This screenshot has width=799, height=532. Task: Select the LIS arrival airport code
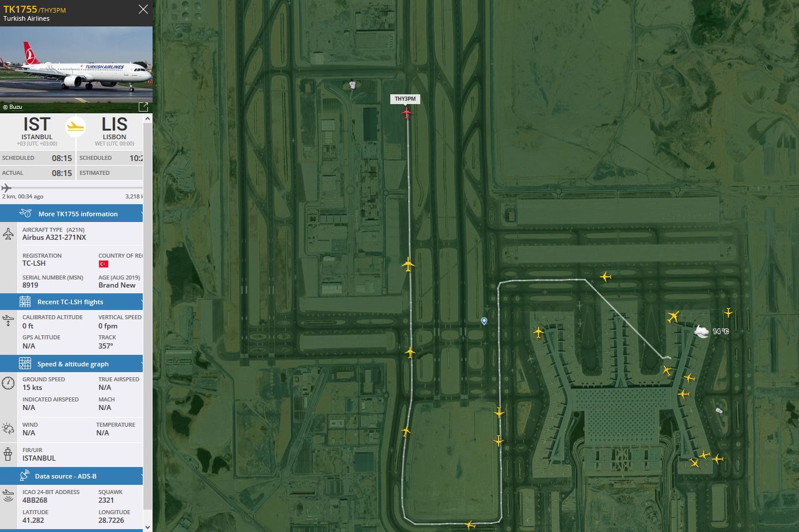pos(115,124)
